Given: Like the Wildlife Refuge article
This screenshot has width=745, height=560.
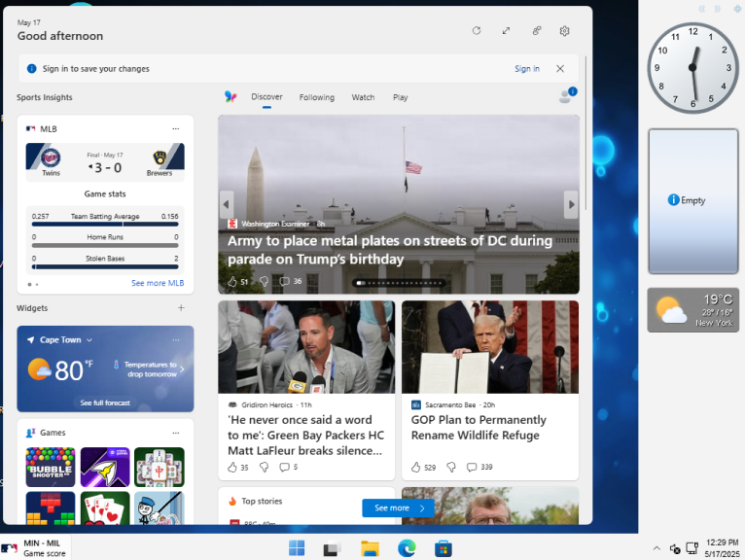Looking at the screenshot, I should click(415, 468).
